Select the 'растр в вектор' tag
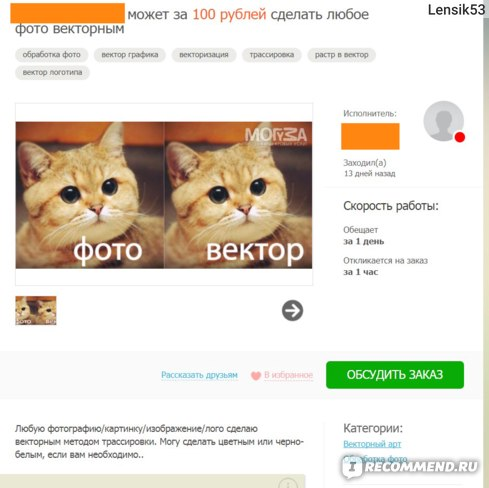 [341, 55]
